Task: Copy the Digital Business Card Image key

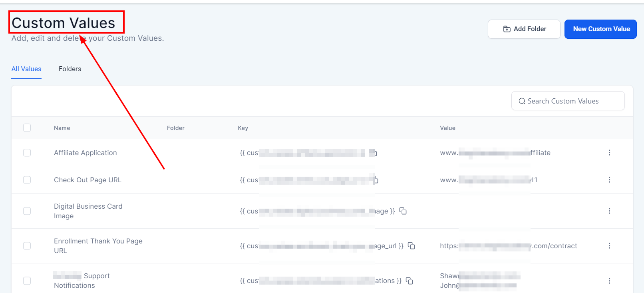Action: (403, 211)
